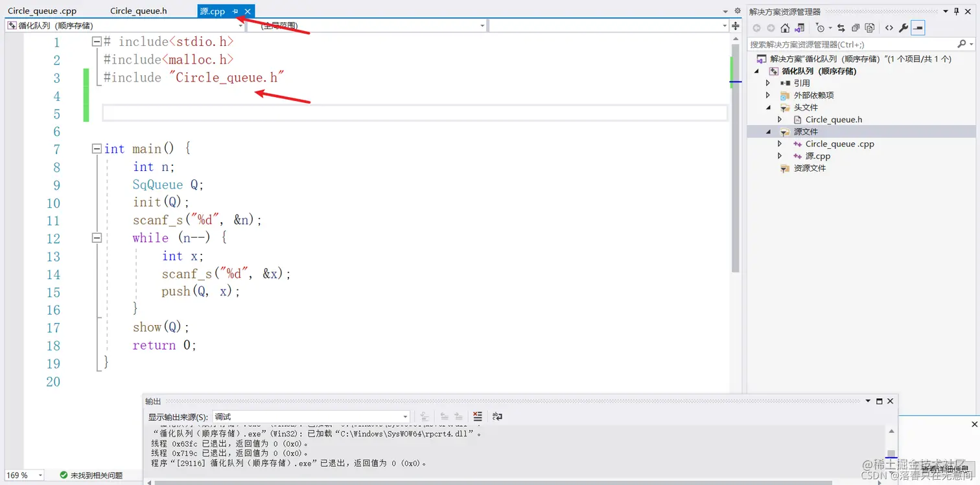Open the output source dropdown 调试
Viewport: 980px width, 485px height.
[x=311, y=416]
